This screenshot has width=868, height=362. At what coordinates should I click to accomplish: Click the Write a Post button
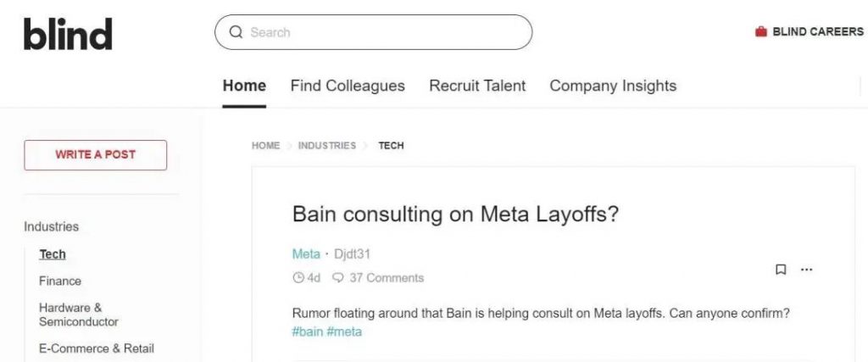tap(95, 154)
